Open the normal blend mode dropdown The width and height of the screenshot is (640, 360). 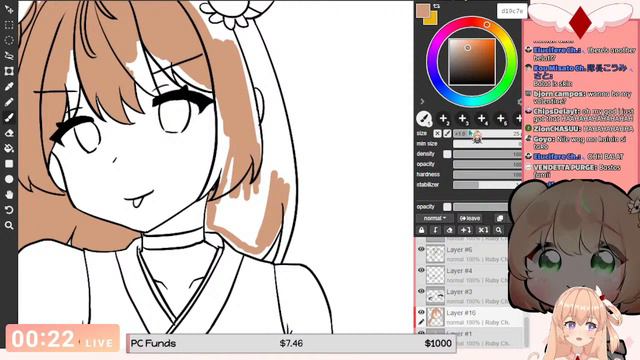coord(435,218)
